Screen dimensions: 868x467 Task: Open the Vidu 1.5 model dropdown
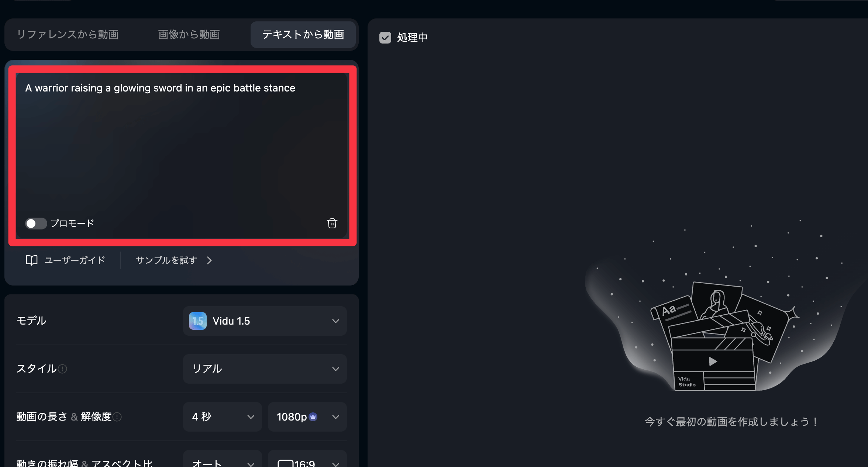[265, 321]
